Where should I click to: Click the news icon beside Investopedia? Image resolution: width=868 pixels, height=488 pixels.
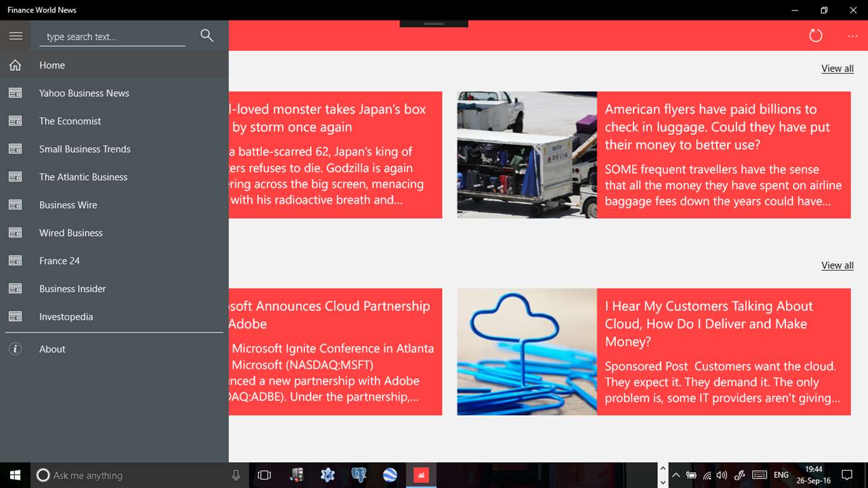(x=15, y=317)
